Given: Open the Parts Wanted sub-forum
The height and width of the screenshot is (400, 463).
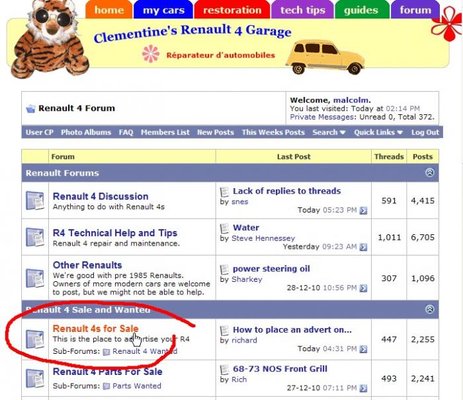Looking at the screenshot, I should (x=137, y=386).
